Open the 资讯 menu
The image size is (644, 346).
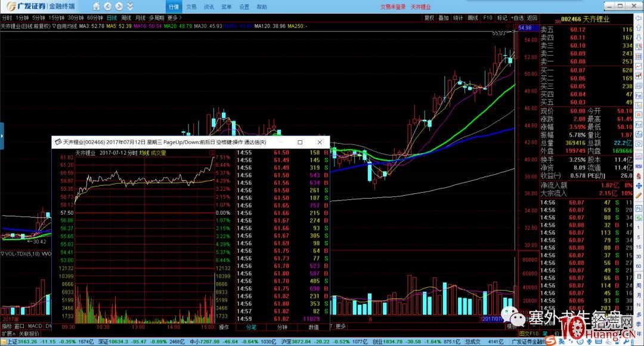209,7
